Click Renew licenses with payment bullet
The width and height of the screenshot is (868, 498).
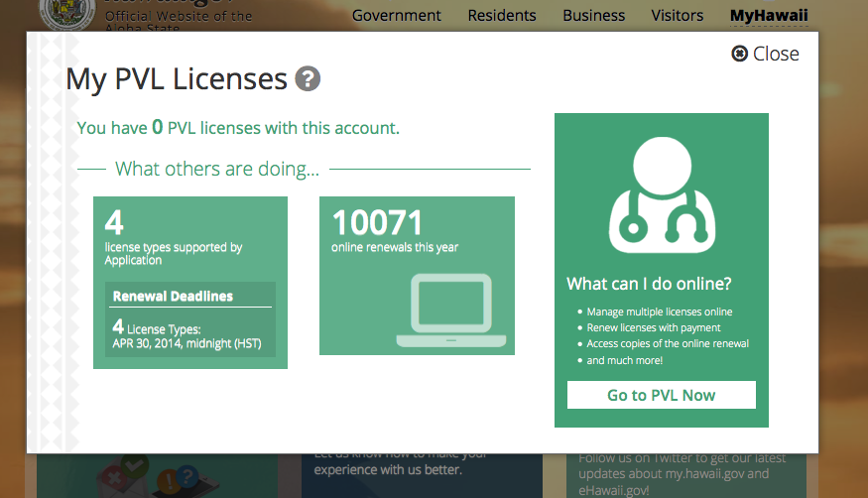click(x=653, y=327)
